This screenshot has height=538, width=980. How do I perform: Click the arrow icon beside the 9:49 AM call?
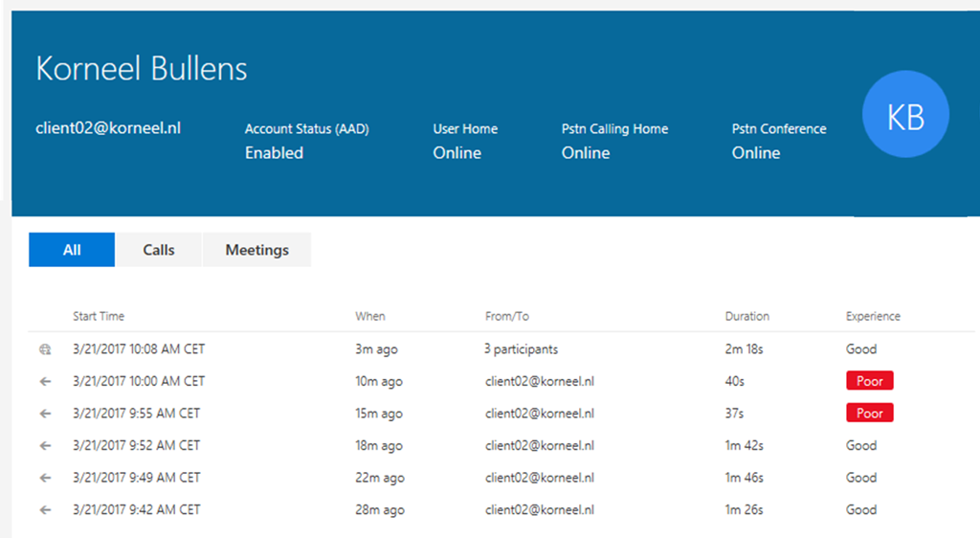point(44,478)
